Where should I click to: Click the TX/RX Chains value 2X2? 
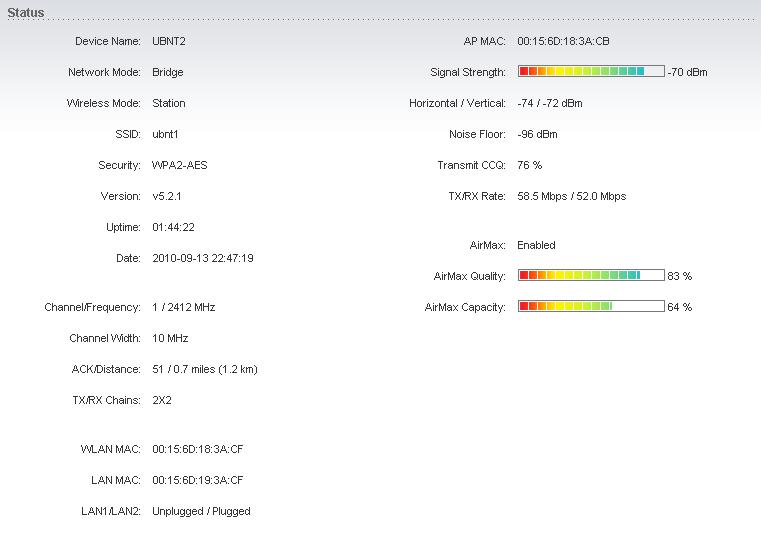(162, 401)
